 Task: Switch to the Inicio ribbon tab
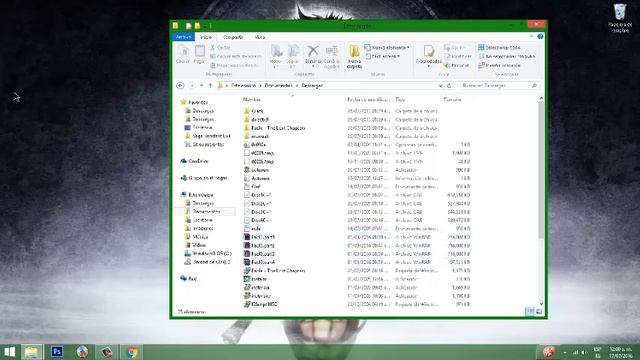tap(206, 37)
